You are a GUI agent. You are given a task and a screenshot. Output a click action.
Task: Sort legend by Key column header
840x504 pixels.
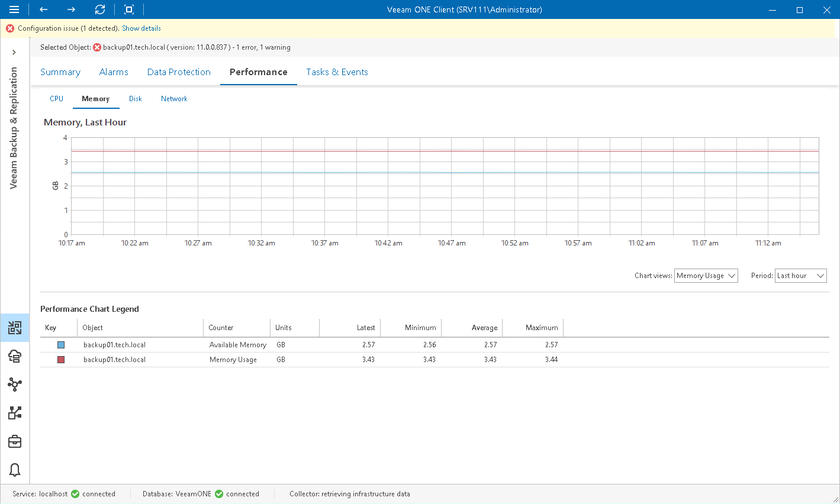point(59,328)
